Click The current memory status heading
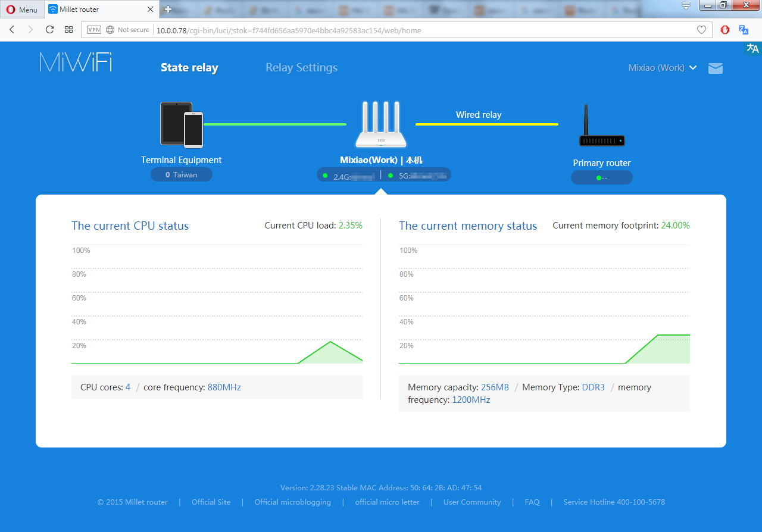This screenshot has width=762, height=532. coord(468,226)
